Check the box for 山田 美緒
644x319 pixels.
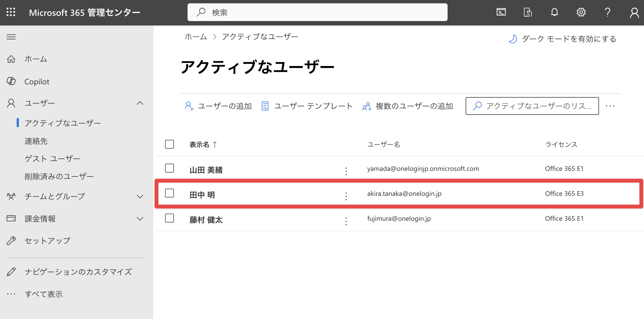click(169, 168)
